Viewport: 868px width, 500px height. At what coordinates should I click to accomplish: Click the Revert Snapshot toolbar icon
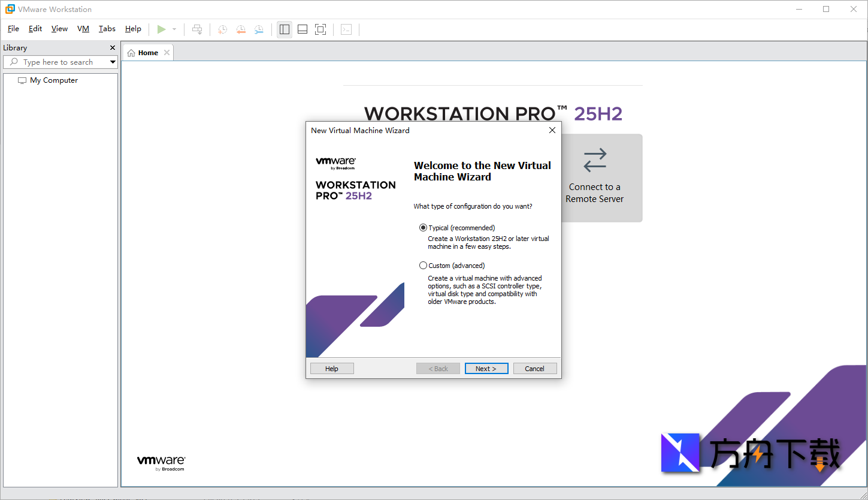pyautogui.click(x=241, y=29)
